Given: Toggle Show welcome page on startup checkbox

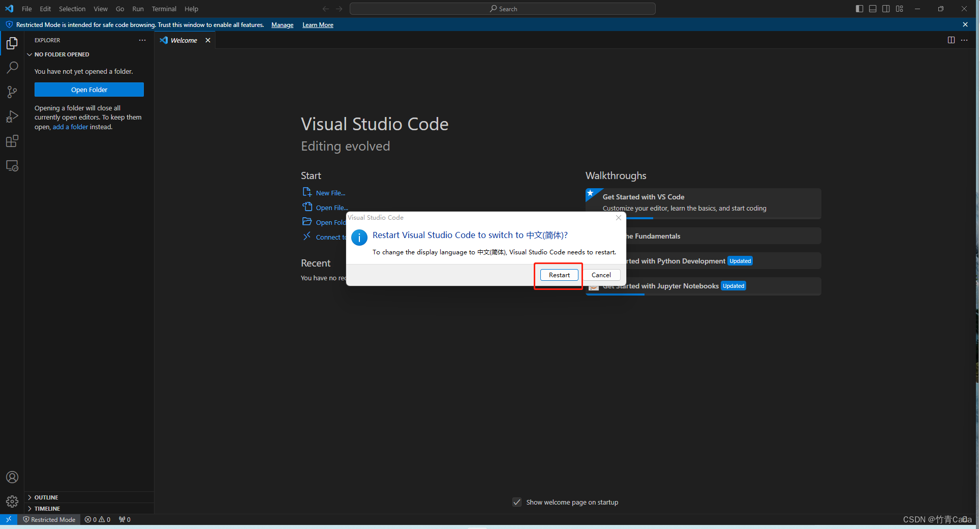Looking at the screenshot, I should [517, 502].
